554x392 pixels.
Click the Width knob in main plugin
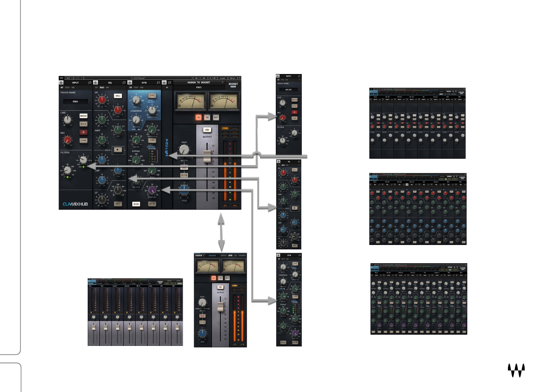pos(184,150)
